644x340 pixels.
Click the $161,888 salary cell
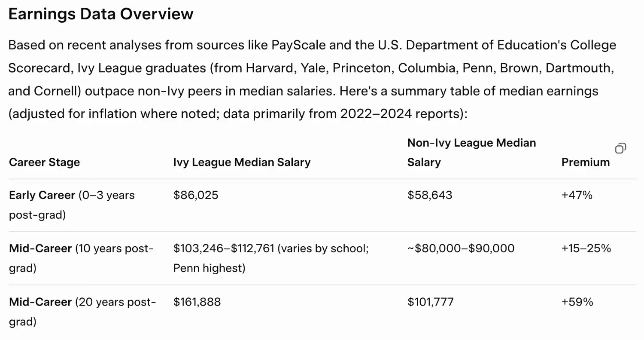(x=197, y=302)
